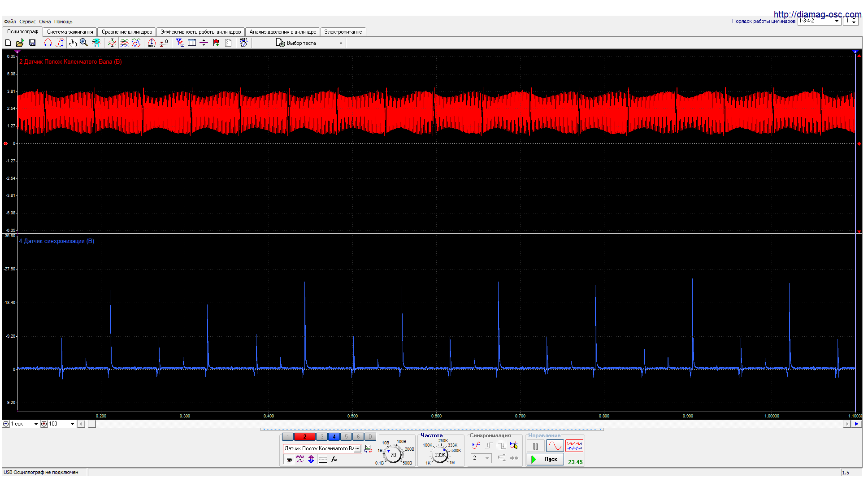Click the zero level reset icon
This screenshot has width=868, height=478.
point(164,43)
